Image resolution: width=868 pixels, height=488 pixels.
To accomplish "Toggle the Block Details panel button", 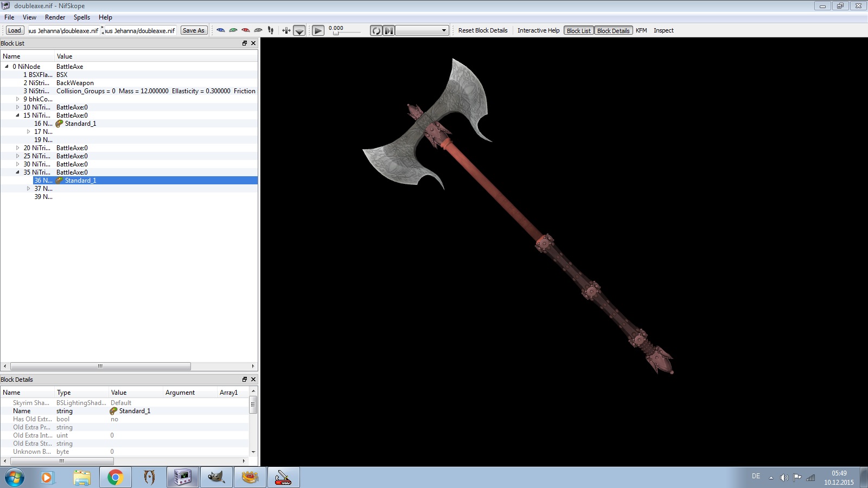I will (x=613, y=31).
